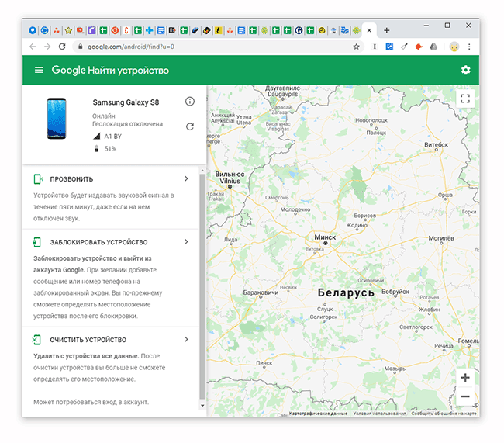Viewport: 504px width, 443px height.
Task: Reload the current page
Action: pyautogui.click(x=62, y=47)
